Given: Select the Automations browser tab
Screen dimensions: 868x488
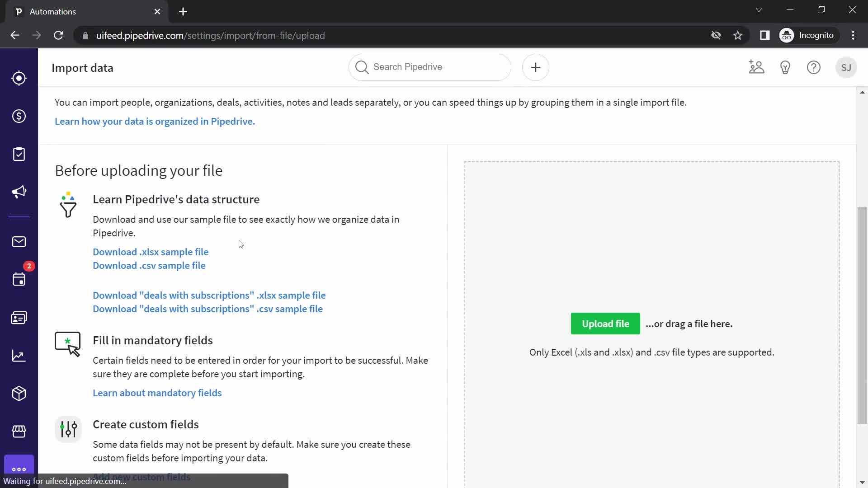Looking at the screenshot, I should click(87, 12).
